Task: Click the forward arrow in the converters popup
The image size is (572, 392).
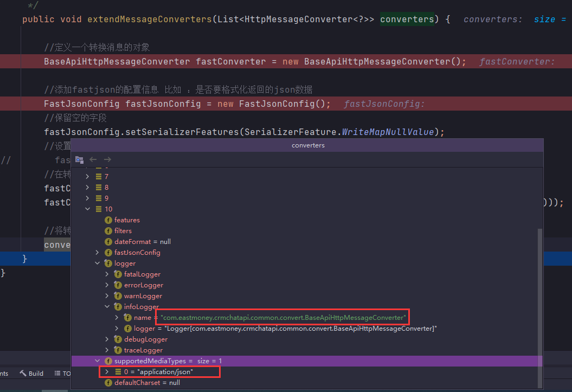Action: (x=106, y=159)
